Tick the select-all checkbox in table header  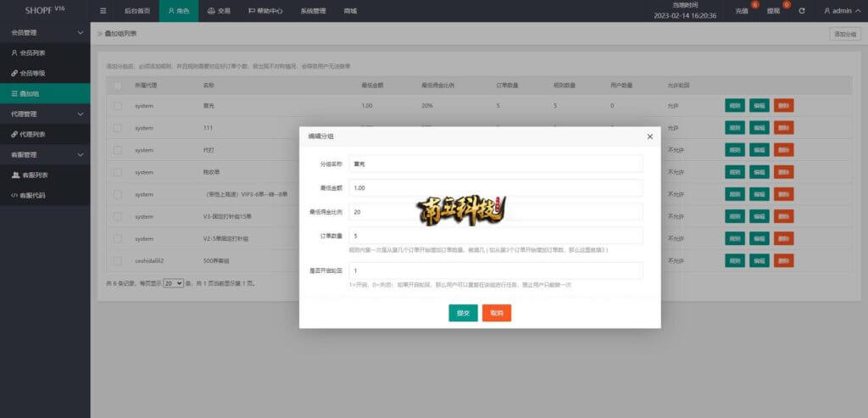pyautogui.click(x=117, y=86)
